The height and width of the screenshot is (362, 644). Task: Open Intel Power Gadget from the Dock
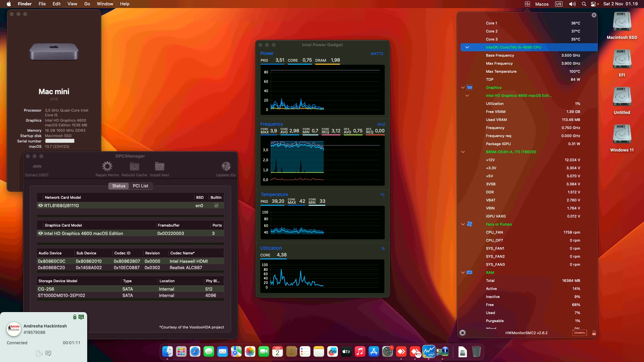(x=429, y=352)
